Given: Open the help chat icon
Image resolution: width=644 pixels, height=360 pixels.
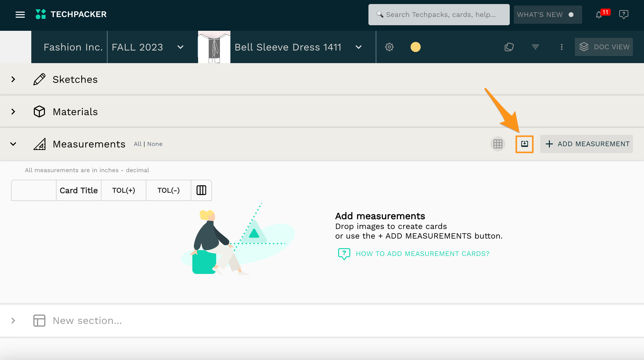Looking at the screenshot, I should tap(624, 14).
